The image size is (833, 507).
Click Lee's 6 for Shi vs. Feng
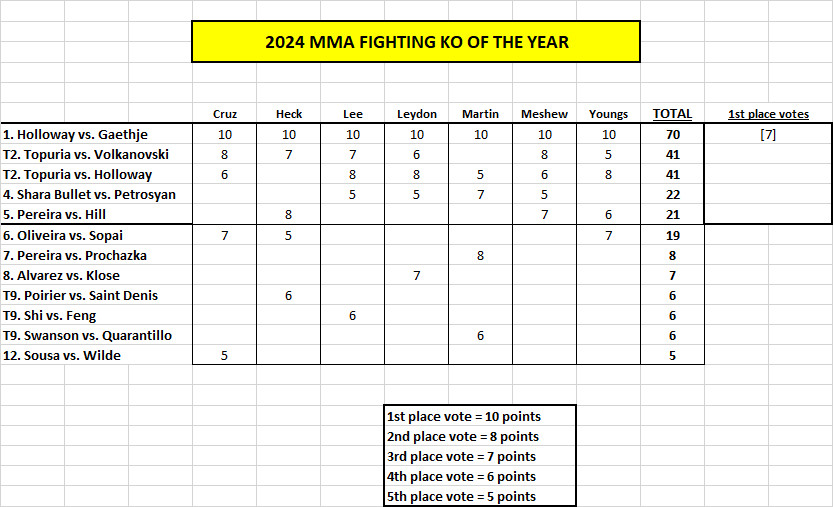352,316
